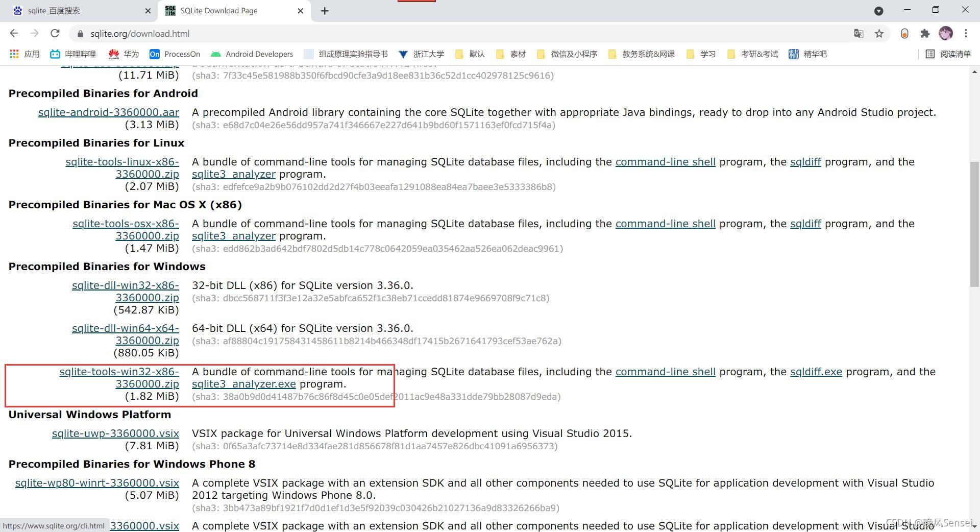This screenshot has height=532, width=980.
Task: Open a new browser tab
Action: [325, 11]
